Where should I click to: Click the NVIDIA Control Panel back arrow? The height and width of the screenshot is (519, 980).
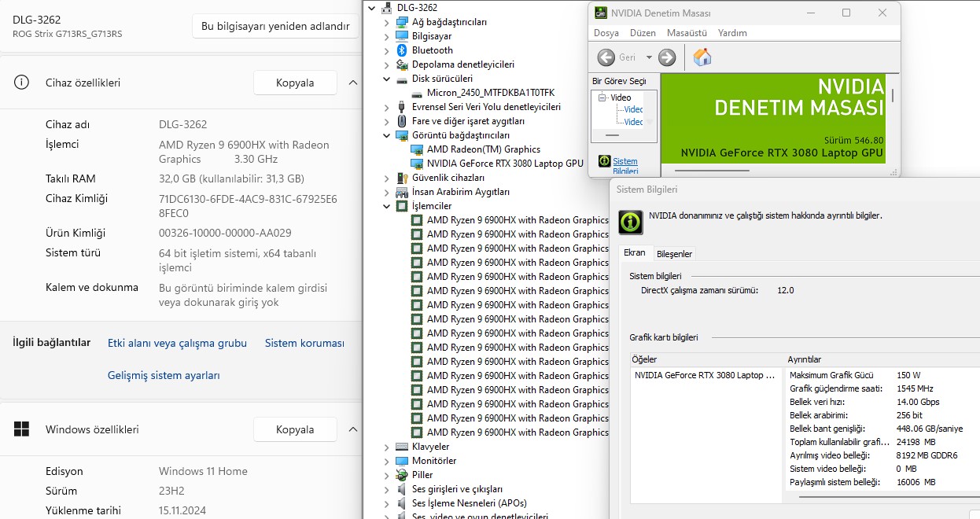tap(606, 57)
